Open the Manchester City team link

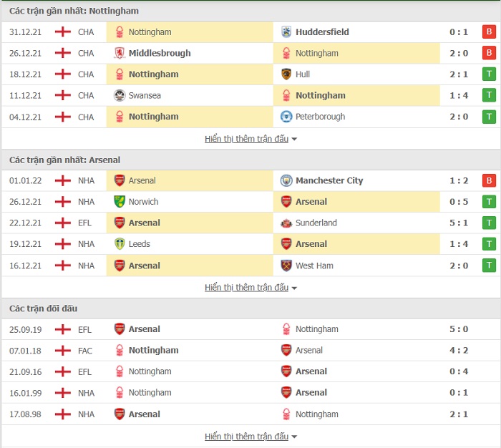click(x=329, y=180)
